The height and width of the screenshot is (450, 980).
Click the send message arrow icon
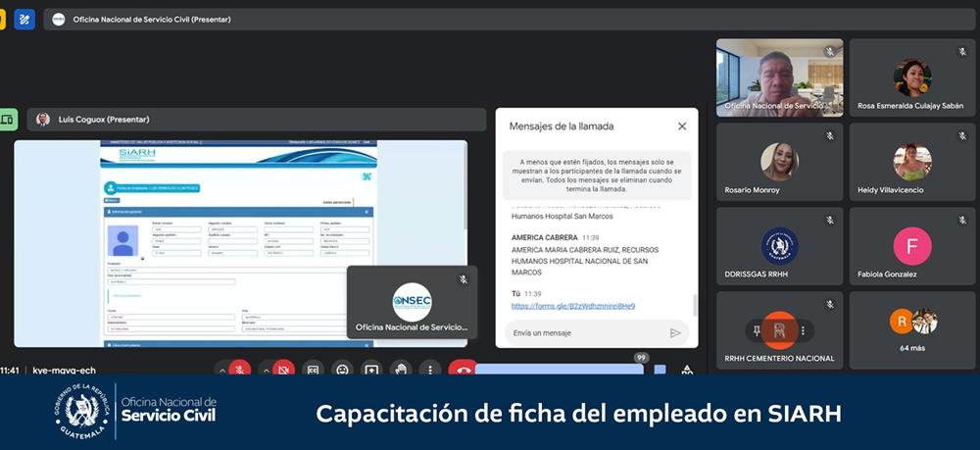click(x=675, y=333)
